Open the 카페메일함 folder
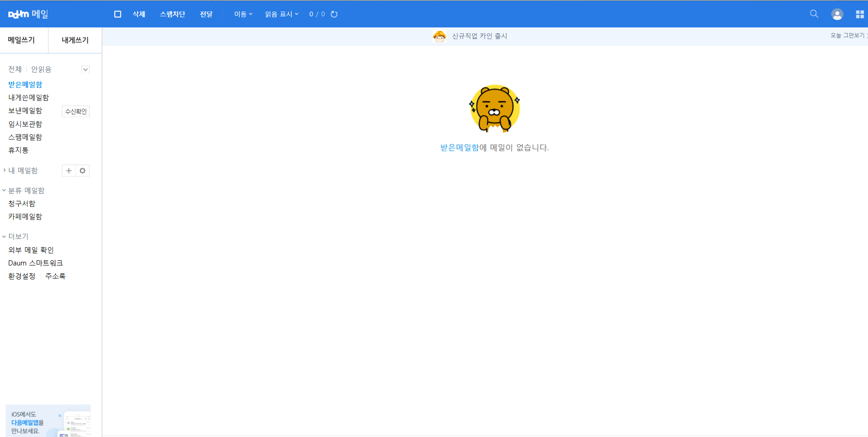Screen dimensions: 868x437 (25, 217)
